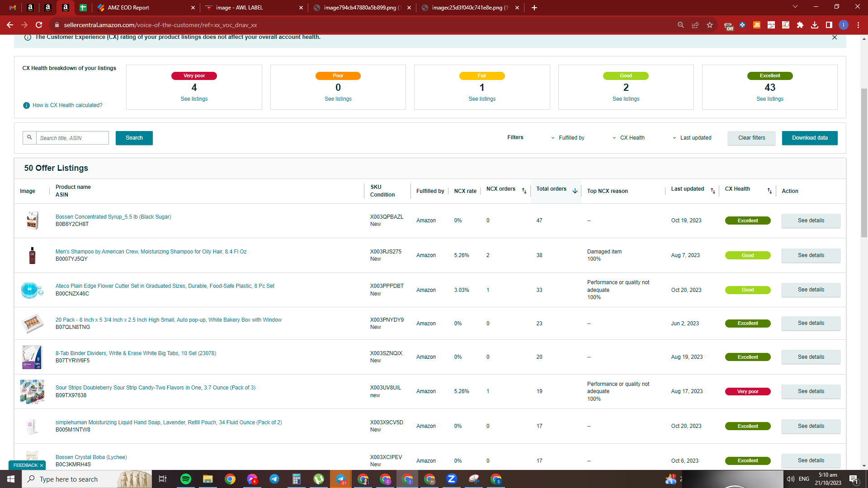
Task: See listings rated Excellent
Action: pyautogui.click(x=770, y=99)
